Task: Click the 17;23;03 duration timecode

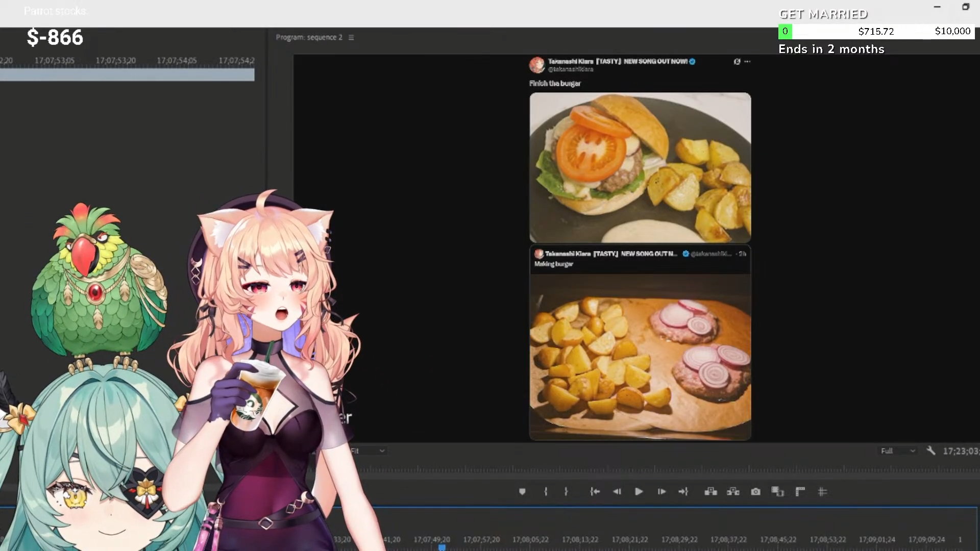Action: click(x=961, y=451)
